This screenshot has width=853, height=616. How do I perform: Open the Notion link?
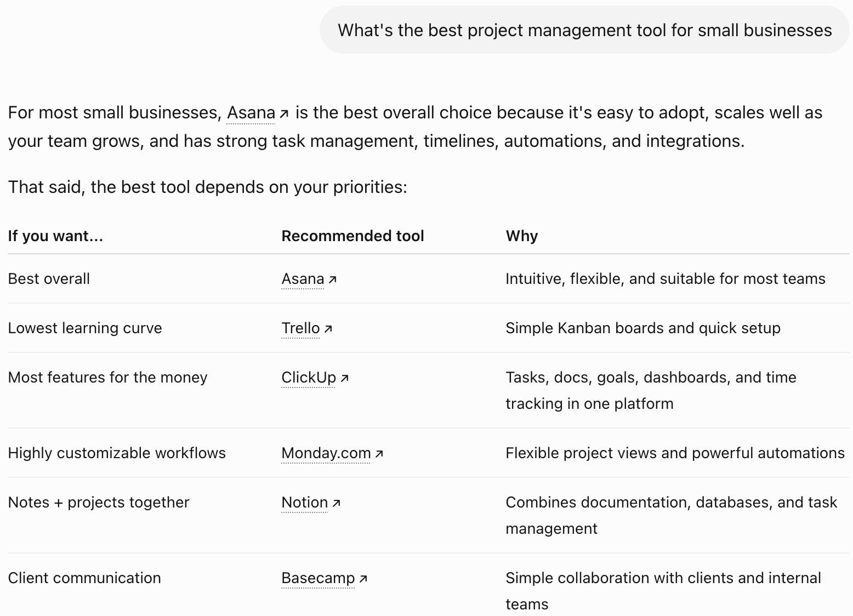click(305, 503)
